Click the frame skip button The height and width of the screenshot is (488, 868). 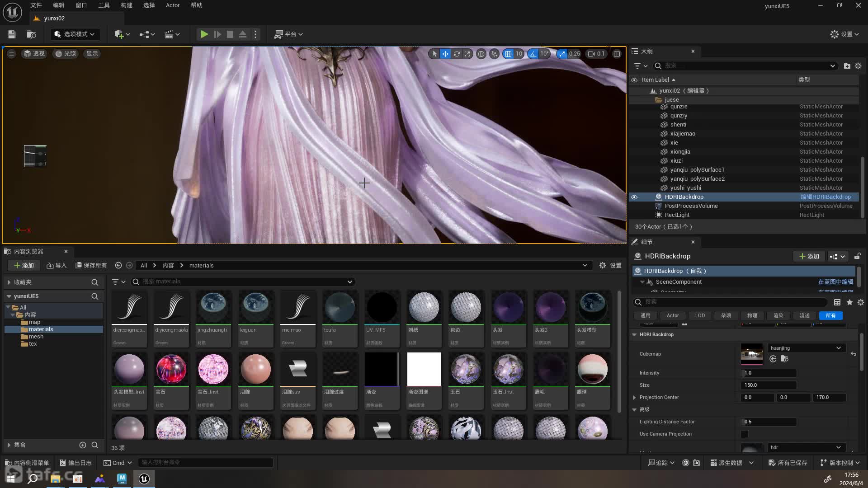click(217, 34)
